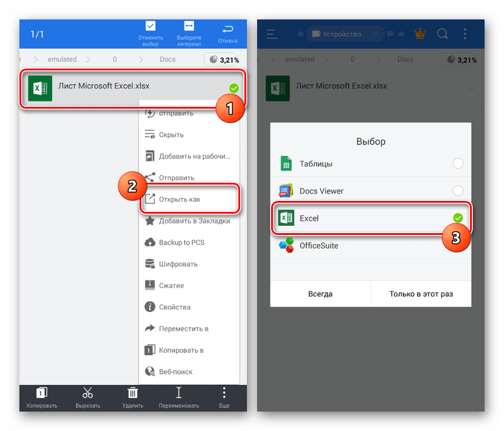Open the Еще three-dot menu
Screen dimensions: 504x431
[x=224, y=393]
